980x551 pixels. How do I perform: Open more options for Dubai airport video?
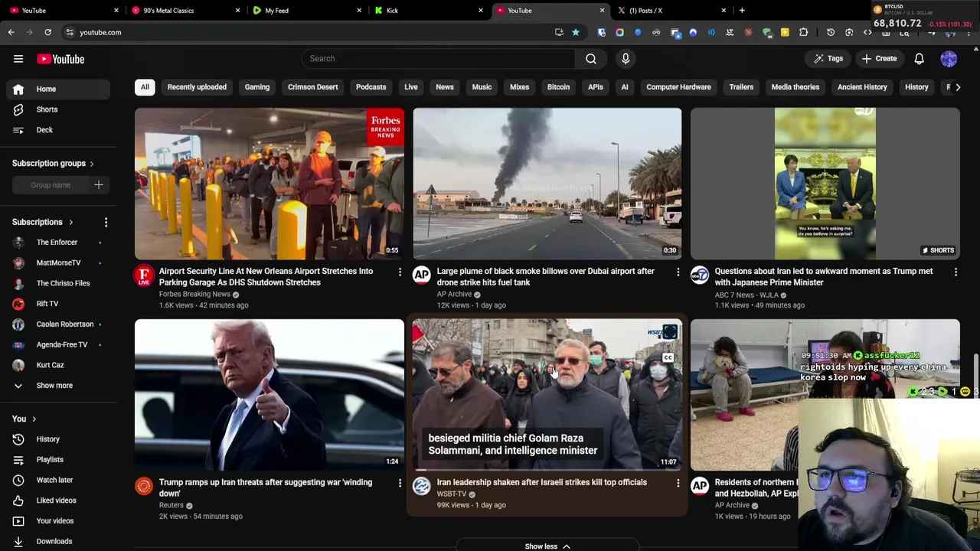point(678,272)
